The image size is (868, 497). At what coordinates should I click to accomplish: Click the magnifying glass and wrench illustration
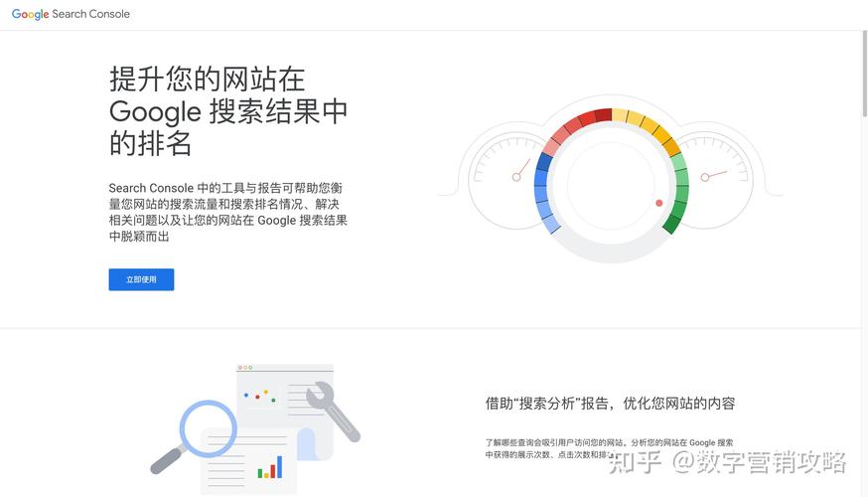click(256, 428)
